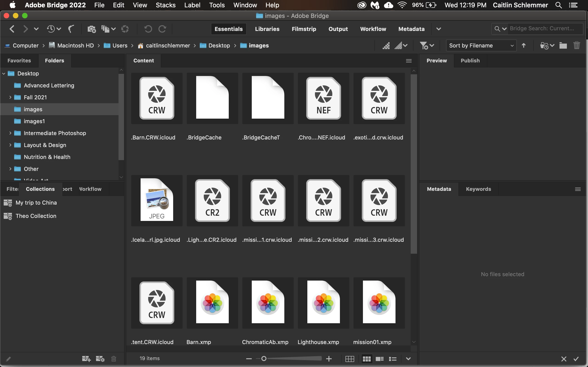Click Get Photos from Camera icon
Screen dimensions: 588x367
91,29
